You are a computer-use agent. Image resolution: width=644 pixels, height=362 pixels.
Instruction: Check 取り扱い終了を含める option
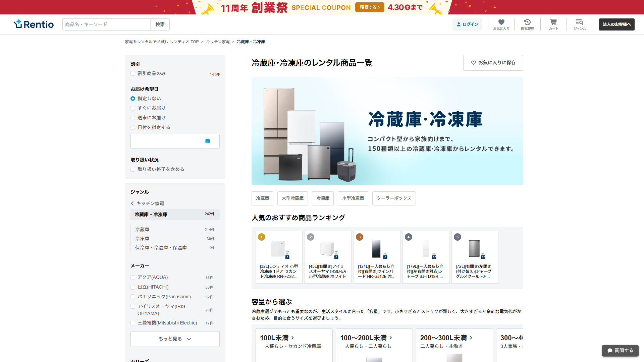coord(133,169)
